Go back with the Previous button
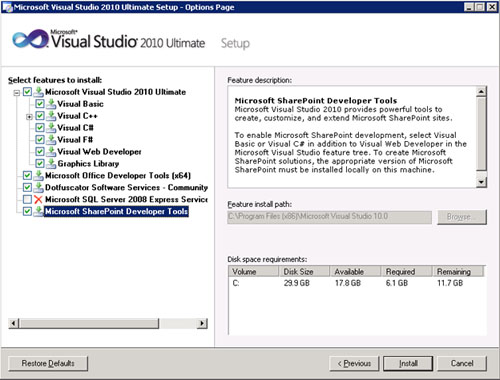This screenshot has height=380, width=500. pos(354,363)
